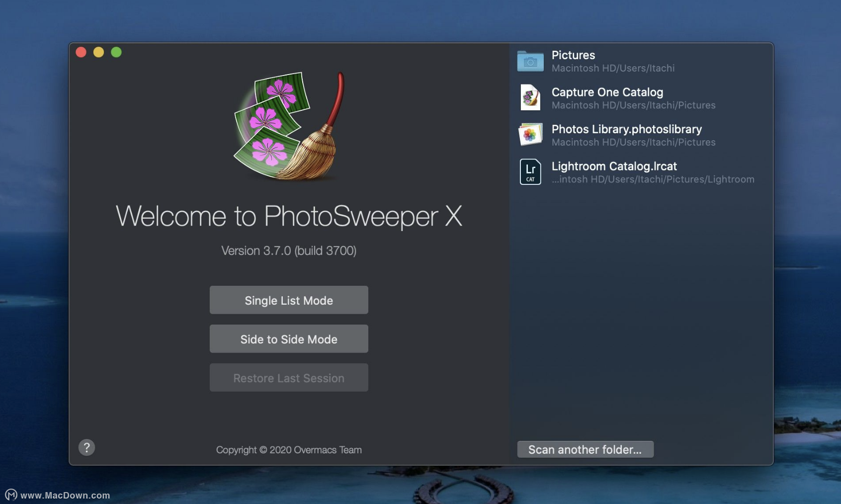Select Photos Library.photoslibrary entry title
The width and height of the screenshot is (841, 504).
tap(626, 129)
